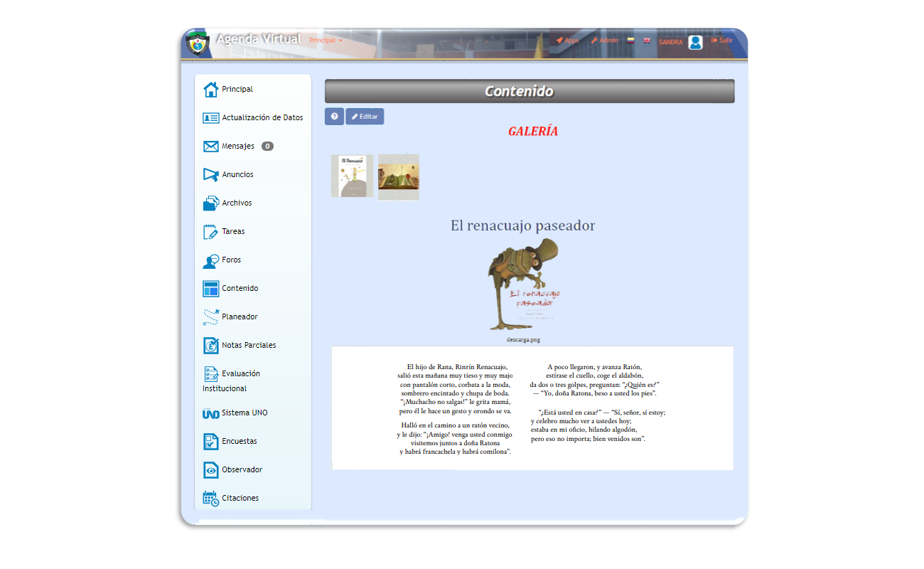This screenshot has height=569, width=924.
Task: Click the Notas Parciales grade icon
Action: (210, 346)
